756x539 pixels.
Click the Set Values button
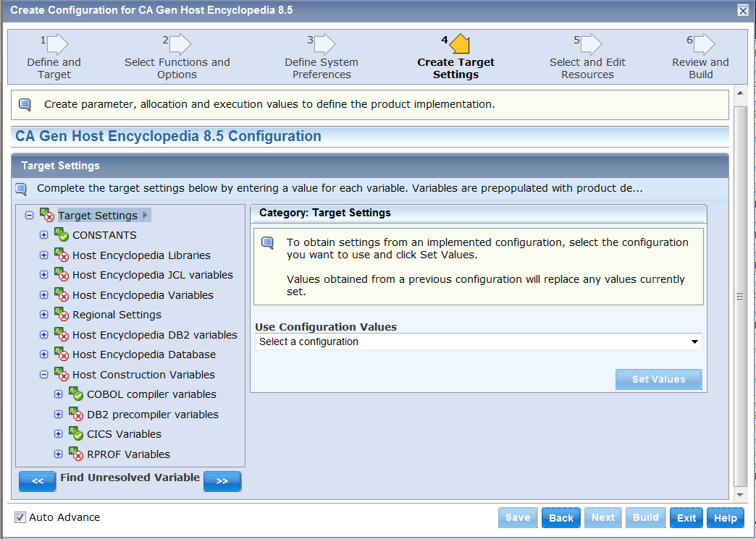pos(659,379)
